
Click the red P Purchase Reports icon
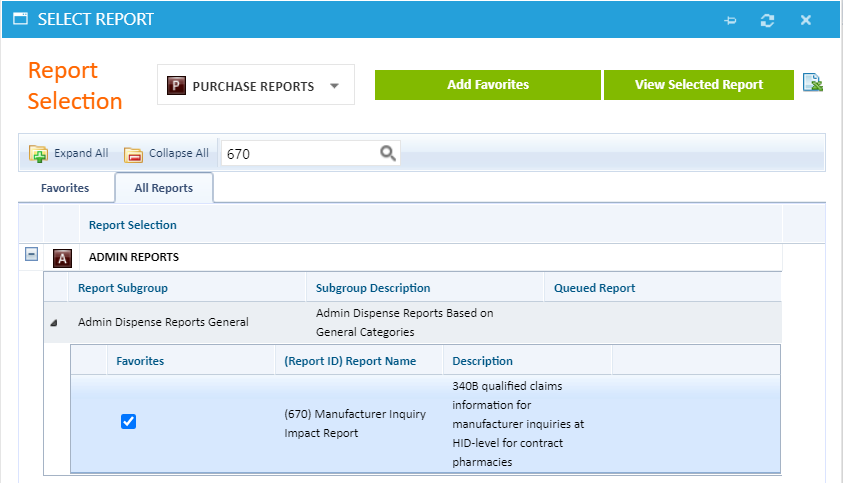point(176,86)
